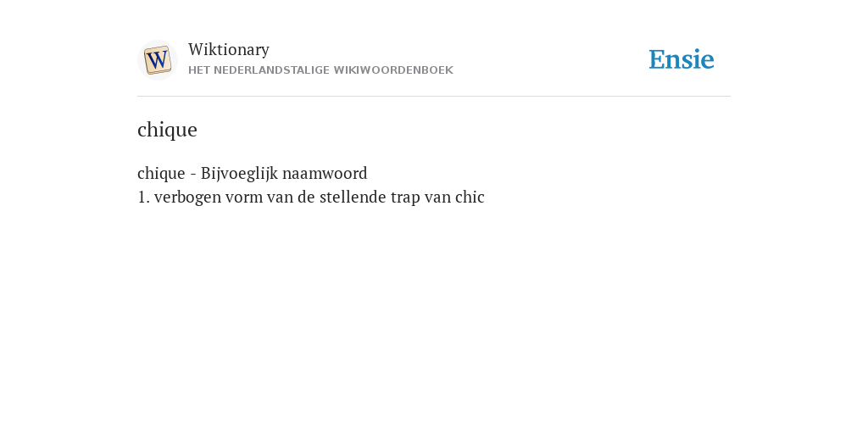Click the word 'chic' ending the definition
This screenshot has width=868, height=434.
(470, 197)
